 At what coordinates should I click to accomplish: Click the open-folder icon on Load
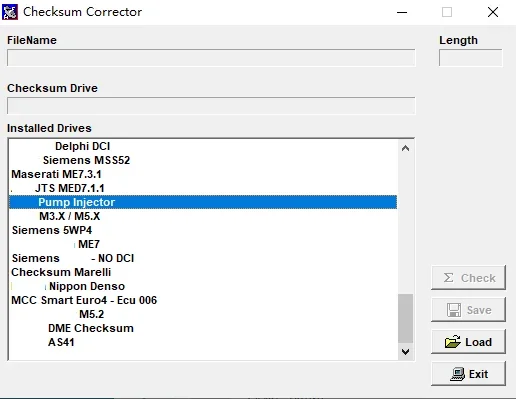point(452,342)
